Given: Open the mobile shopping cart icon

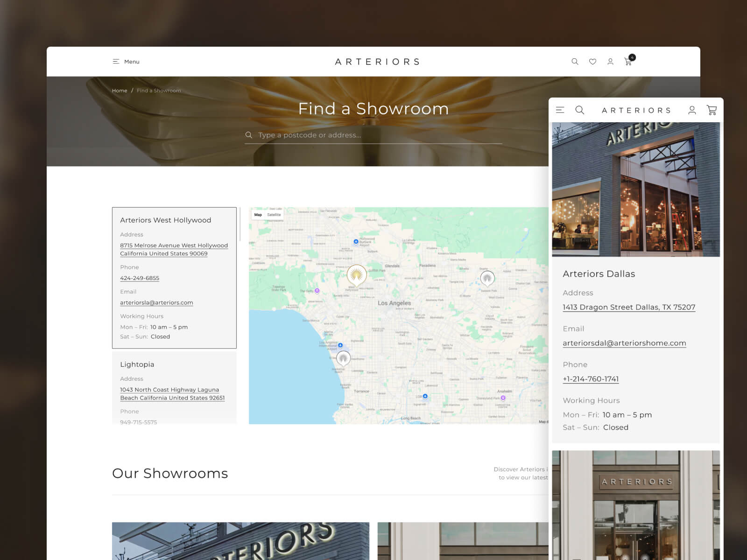Looking at the screenshot, I should click(x=712, y=110).
